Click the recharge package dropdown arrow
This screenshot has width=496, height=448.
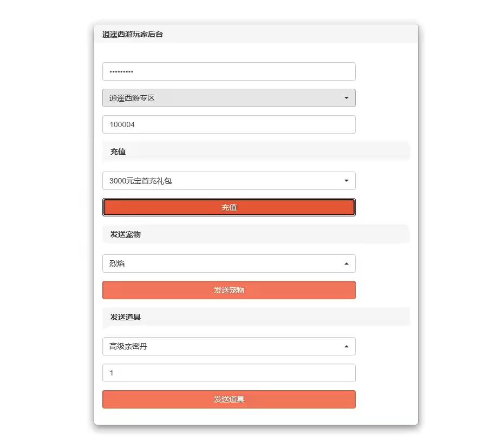click(x=347, y=180)
